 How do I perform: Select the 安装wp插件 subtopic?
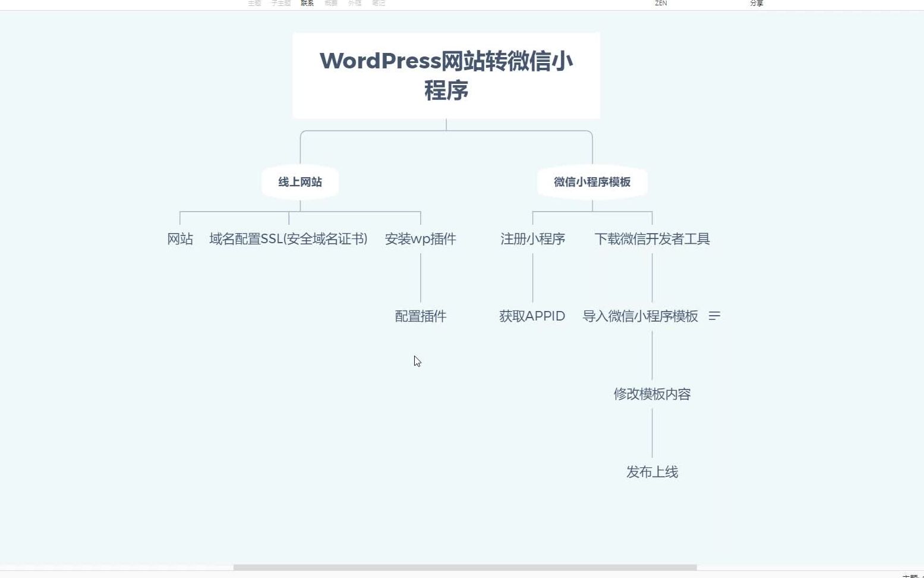421,239
